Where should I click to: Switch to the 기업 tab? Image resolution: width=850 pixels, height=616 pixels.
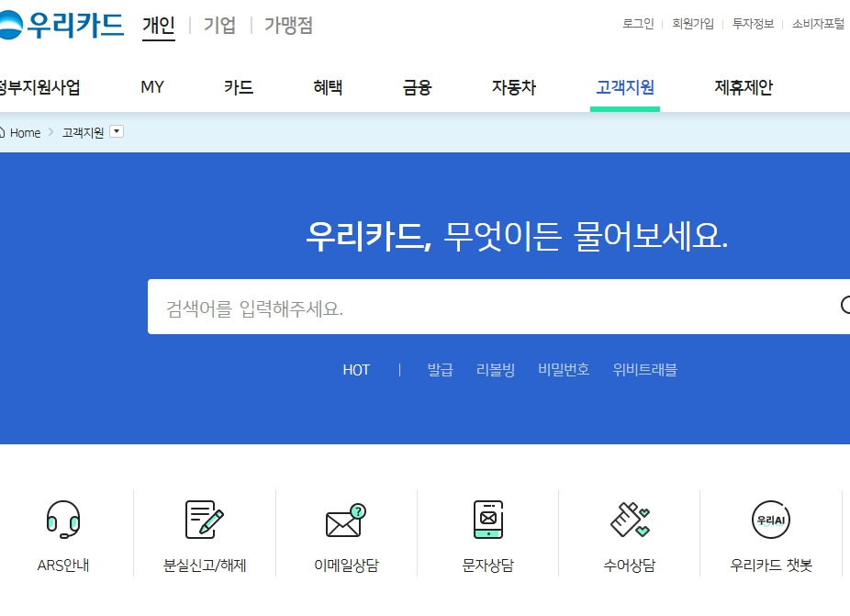tap(219, 26)
